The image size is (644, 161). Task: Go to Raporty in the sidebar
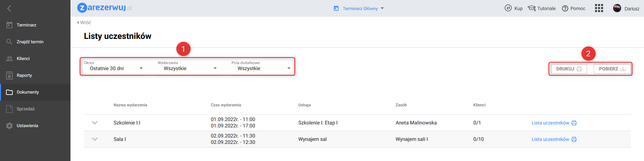pos(24,75)
